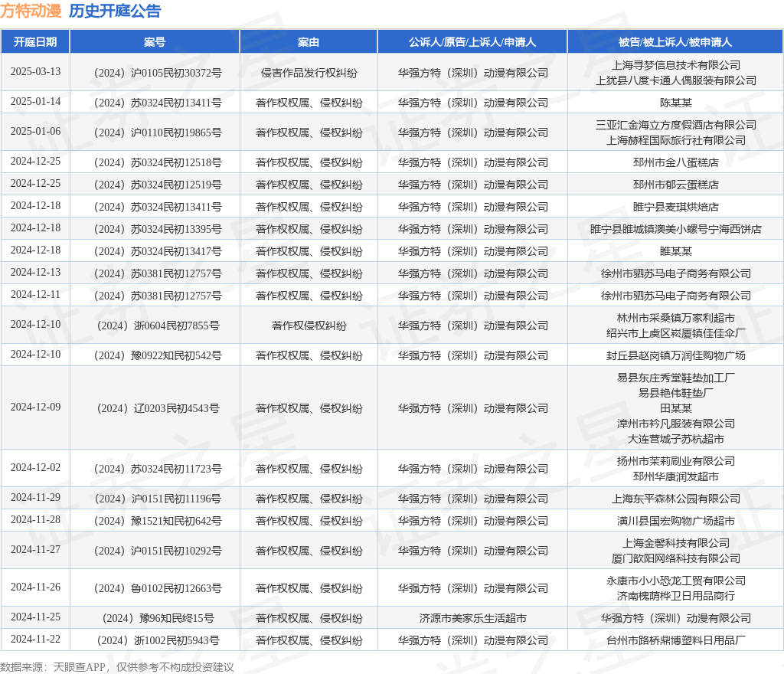Click defendant 厦门歆阳网络科技有限公司
The width and height of the screenshot is (784, 674).
(676, 558)
